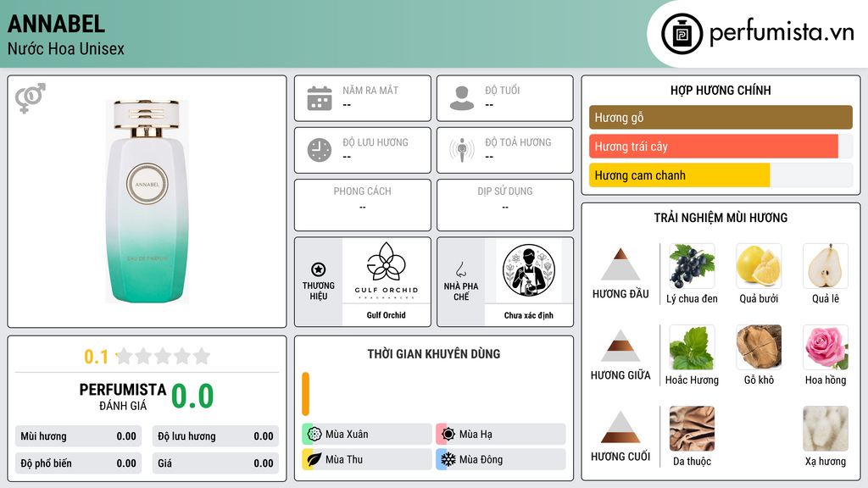868x488 pixels.
Task: Select the Xạ hương note image
Action: click(826, 429)
